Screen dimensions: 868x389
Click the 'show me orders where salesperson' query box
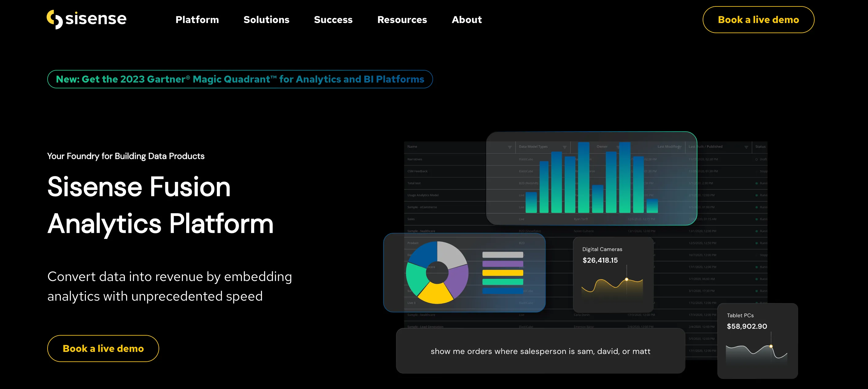[540, 351]
